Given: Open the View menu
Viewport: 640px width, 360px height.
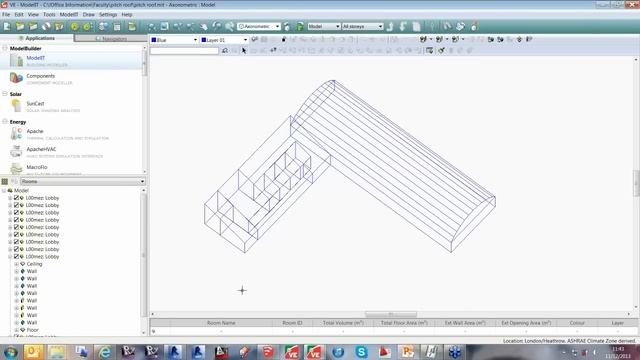Looking at the screenshot, I should (x=33, y=15).
